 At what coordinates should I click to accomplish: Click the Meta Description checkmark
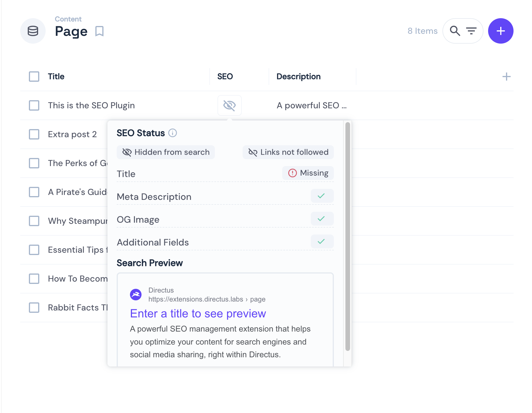click(x=322, y=196)
